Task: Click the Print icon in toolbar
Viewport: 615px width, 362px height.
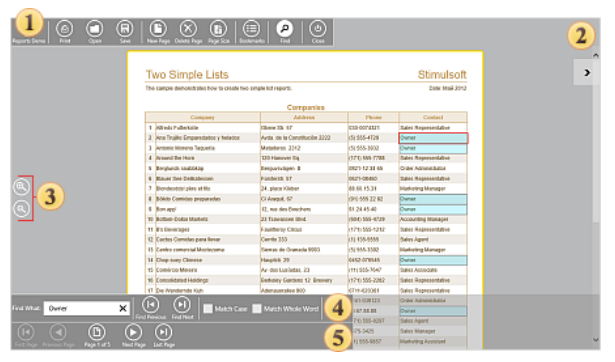Action: pyautogui.click(x=64, y=29)
